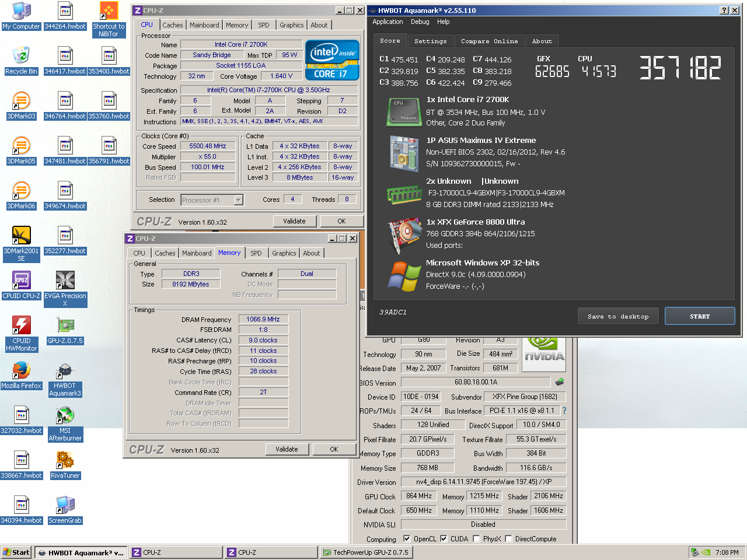
Task: Switch to HWBOT Aquamark3 taskbar item
Action: (81, 552)
